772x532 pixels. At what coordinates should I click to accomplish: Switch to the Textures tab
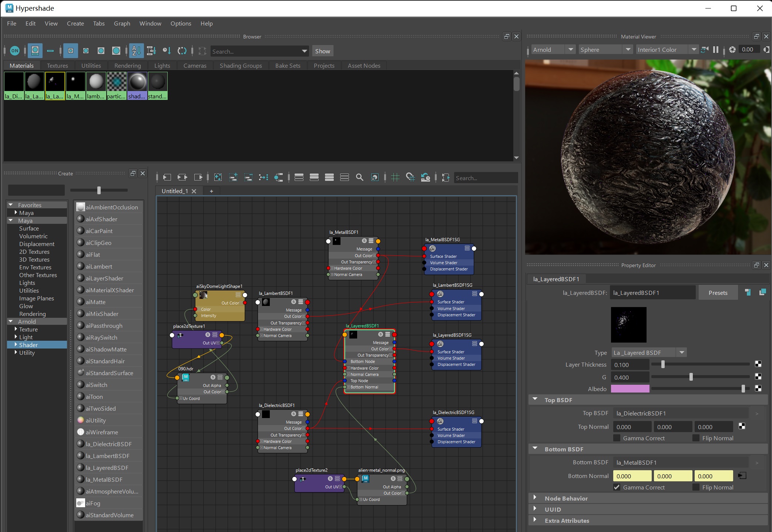[x=57, y=65]
